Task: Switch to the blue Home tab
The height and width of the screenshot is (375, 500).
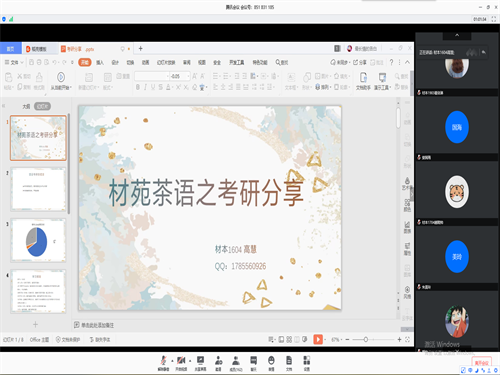Action: pyautogui.click(x=11, y=49)
